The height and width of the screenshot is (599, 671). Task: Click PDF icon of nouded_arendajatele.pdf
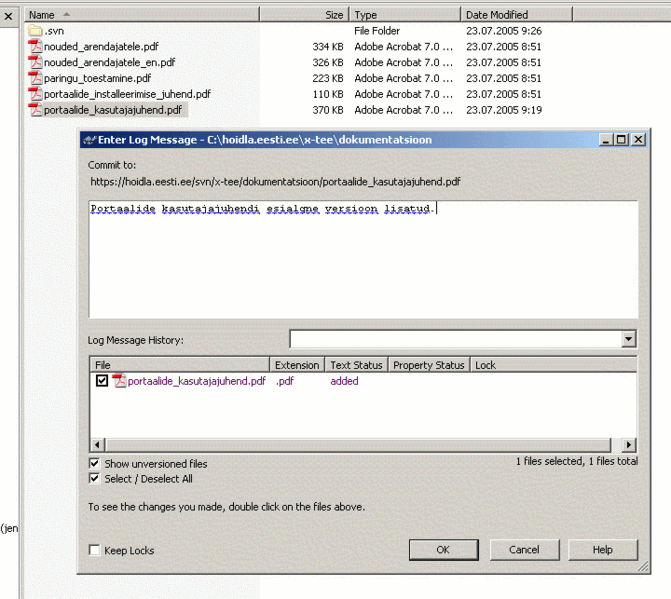[x=35, y=46]
